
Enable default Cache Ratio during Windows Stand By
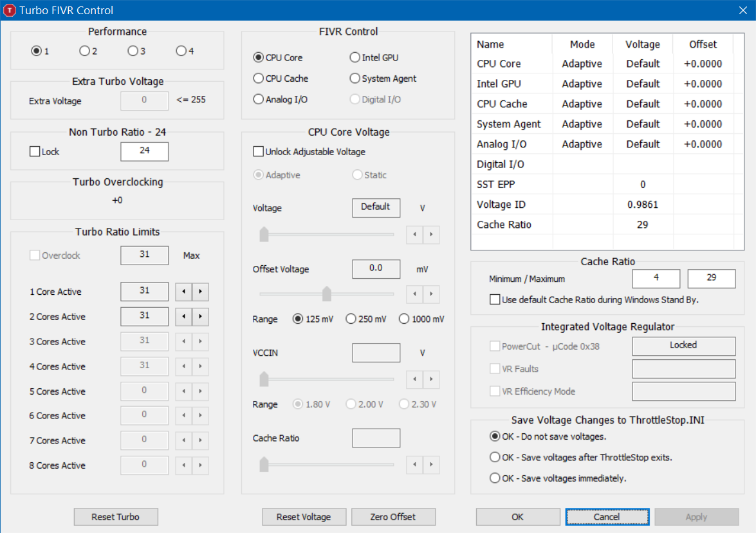tap(495, 299)
